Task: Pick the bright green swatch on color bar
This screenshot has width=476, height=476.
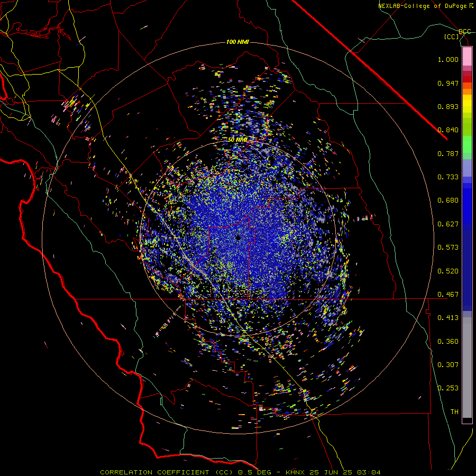Action: tap(467, 144)
